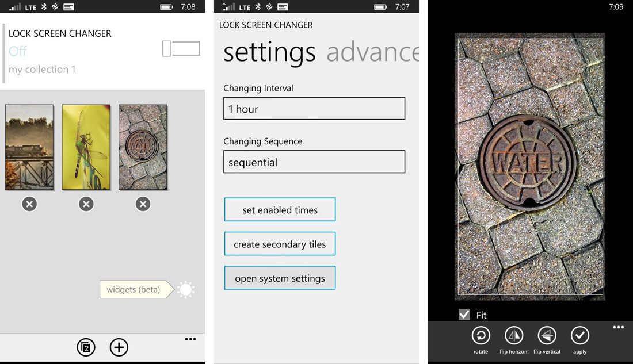Click create secondary tiles button
This screenshot has height=364, width=633.
coord(280,244)
